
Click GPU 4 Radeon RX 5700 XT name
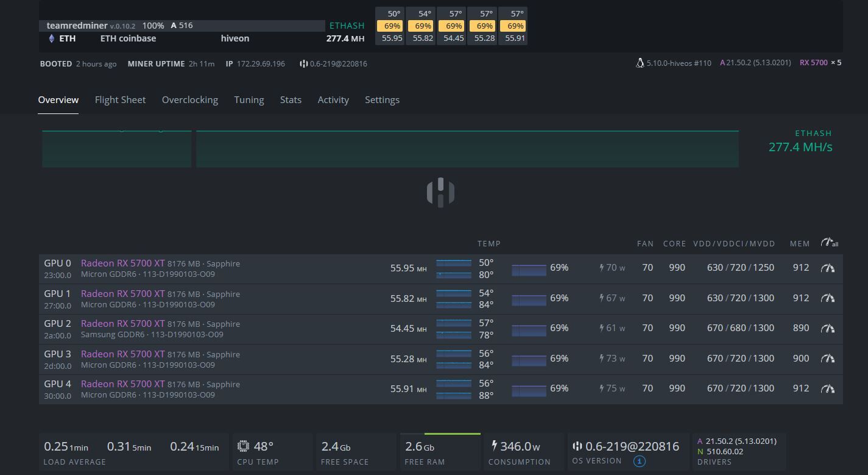point(123,384)
